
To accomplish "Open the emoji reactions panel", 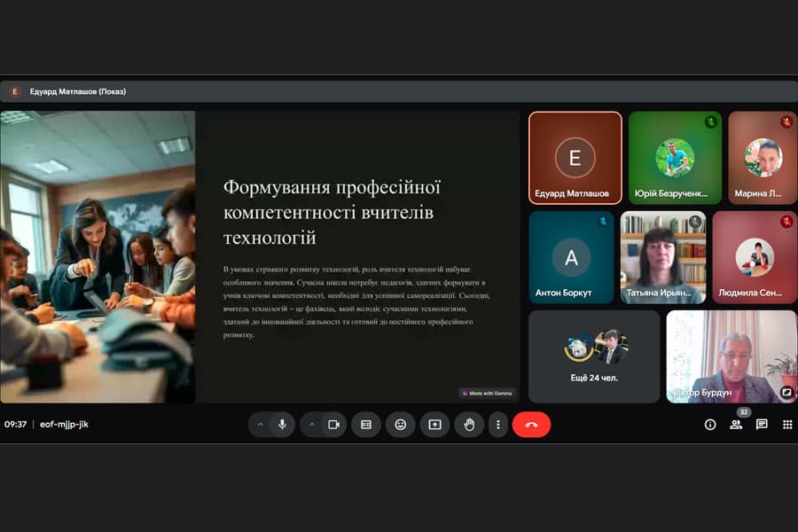I will (400, 425).
